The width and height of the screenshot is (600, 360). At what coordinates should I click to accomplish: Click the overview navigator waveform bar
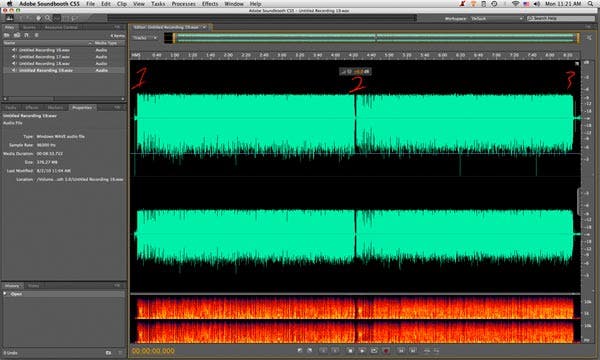click(x=376, y=38)
